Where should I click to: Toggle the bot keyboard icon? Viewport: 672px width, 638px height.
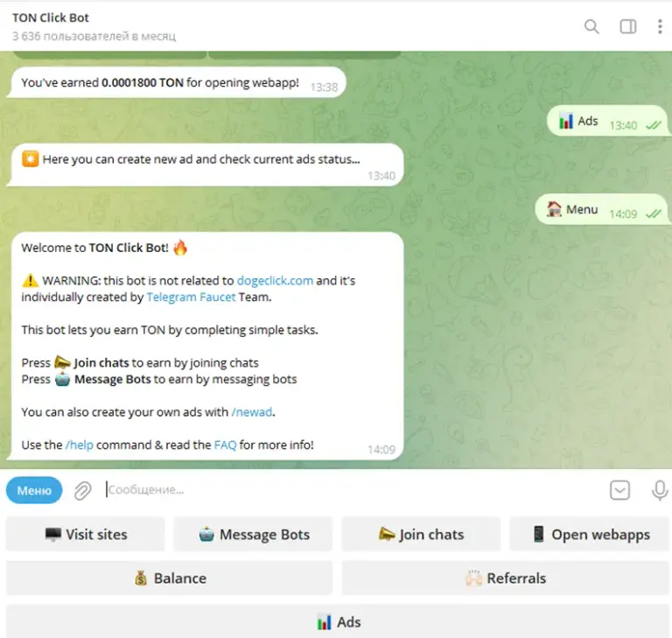pyautogui.click(x=619, y=490)
